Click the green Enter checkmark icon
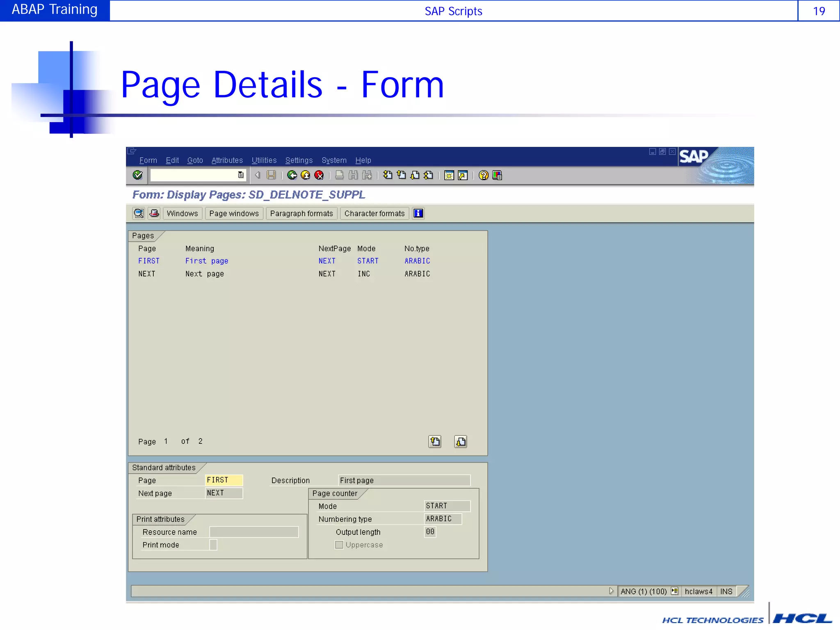Screen dimensions: 840x630 click(x=138, y=175)
